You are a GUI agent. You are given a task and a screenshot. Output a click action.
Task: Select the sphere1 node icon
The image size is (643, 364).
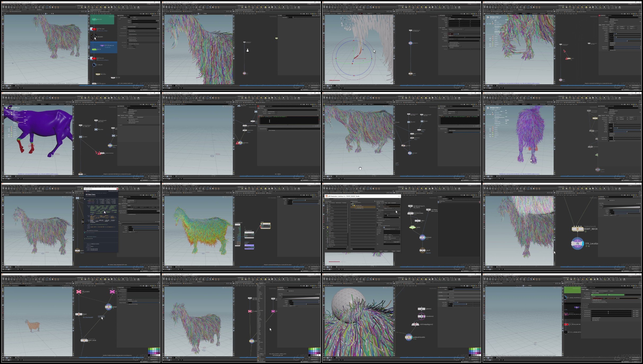click(421, 309)
